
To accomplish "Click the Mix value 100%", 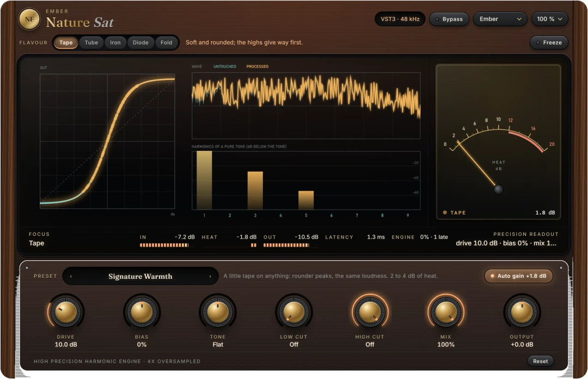I will click(x=446, y=345).
